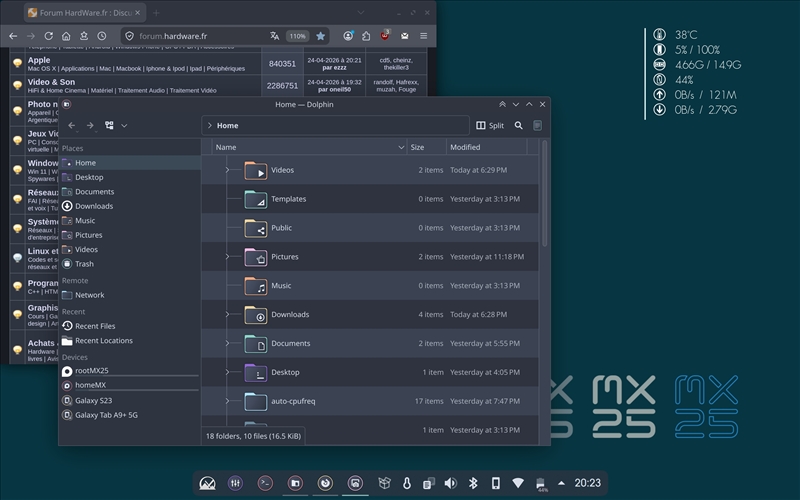Image resolution: width=800 pixels, height=500 pixels.
Task: Open Dolphin search magnifier
Action: coord(518,126)
